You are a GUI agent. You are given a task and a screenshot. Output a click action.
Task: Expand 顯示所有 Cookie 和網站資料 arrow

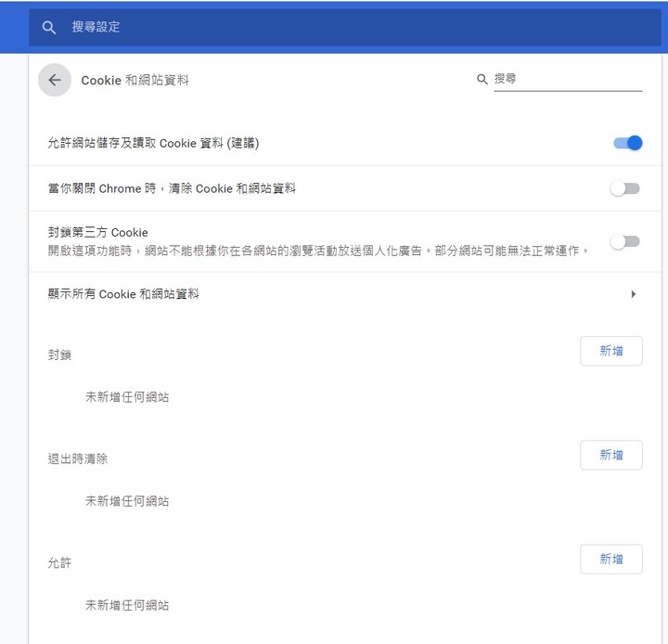(x=634, y=293)
